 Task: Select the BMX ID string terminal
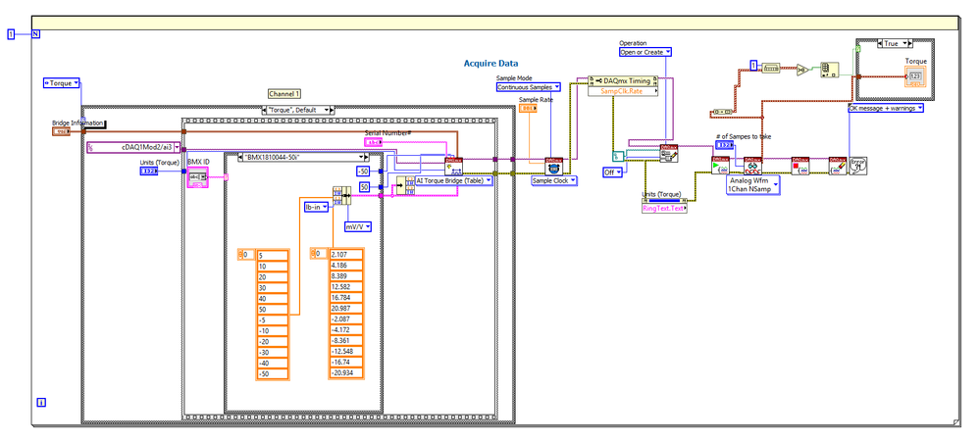coord(198,177)
